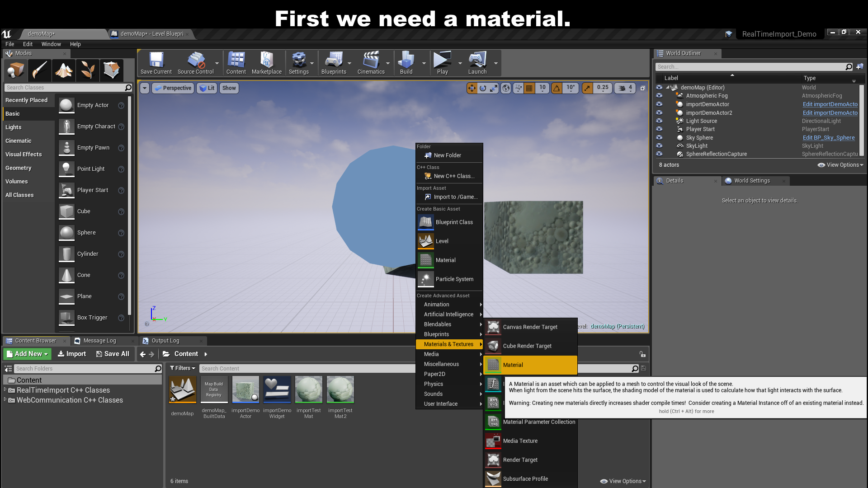868x488 pixels.
Task: Open the Filters dropdown in the Content Browser
Action: click(183, 368)
